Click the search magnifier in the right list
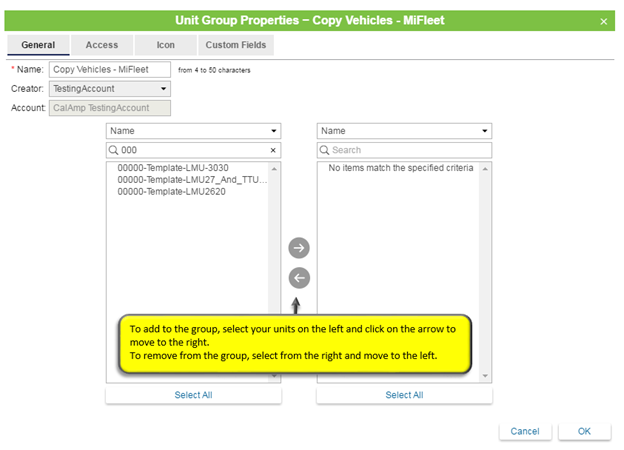This screenshot has width=624, height=450. point(325,150)
